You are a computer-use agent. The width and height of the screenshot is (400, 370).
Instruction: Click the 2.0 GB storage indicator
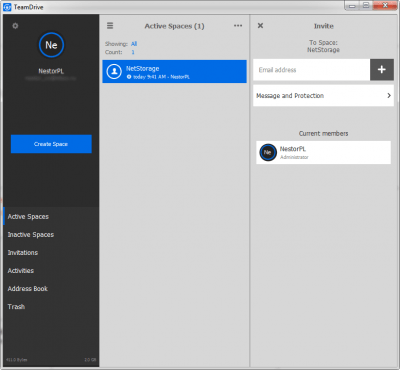pyautogui.click(x=90, y=360)
